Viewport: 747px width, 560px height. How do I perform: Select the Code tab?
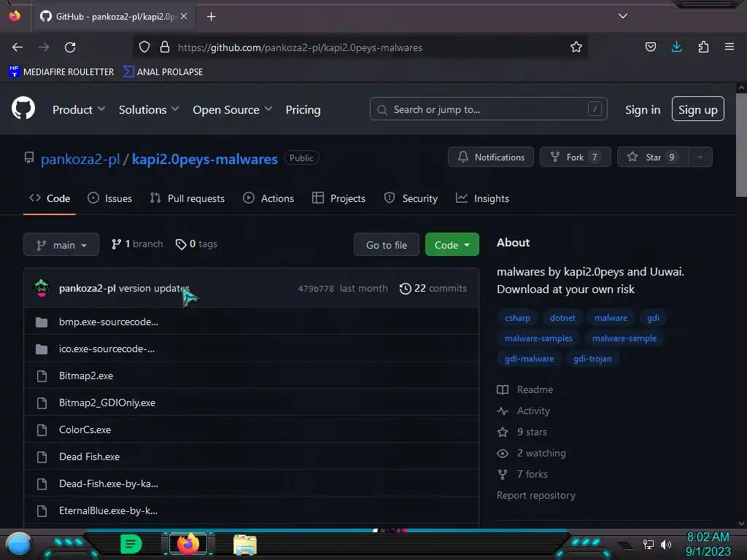pyautogui.click(x=50, y=198)
